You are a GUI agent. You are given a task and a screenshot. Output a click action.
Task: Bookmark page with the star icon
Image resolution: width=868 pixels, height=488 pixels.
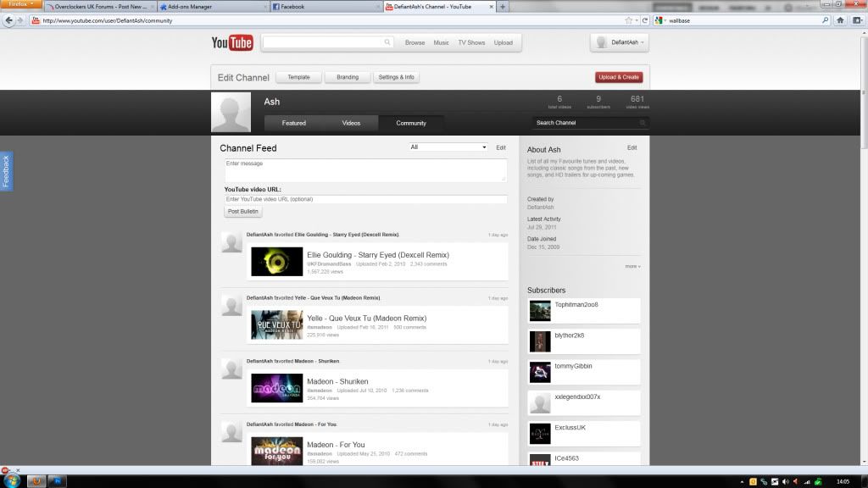tap(628, 20)
